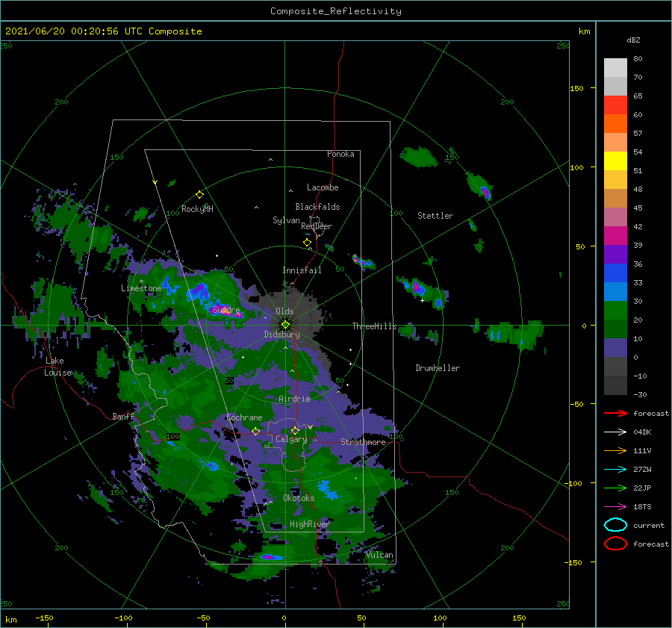
Task: Click the Ponoka city label
Action: click(340, 154)
